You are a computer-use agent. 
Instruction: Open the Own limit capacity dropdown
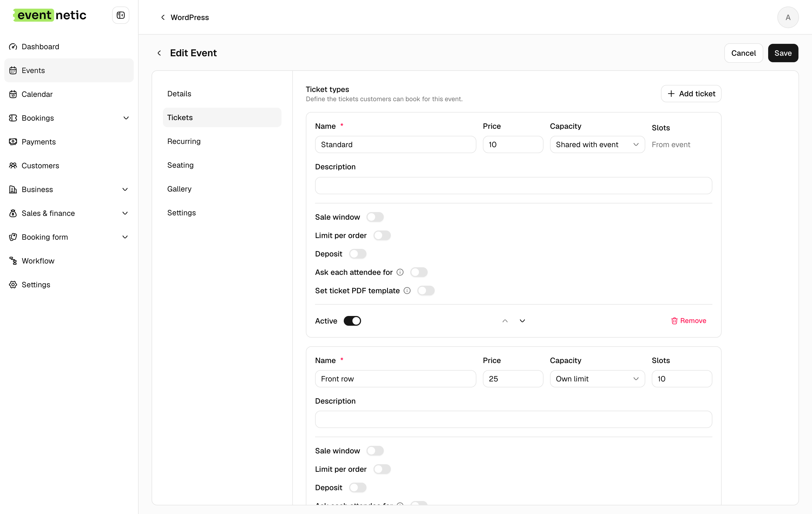597,379
